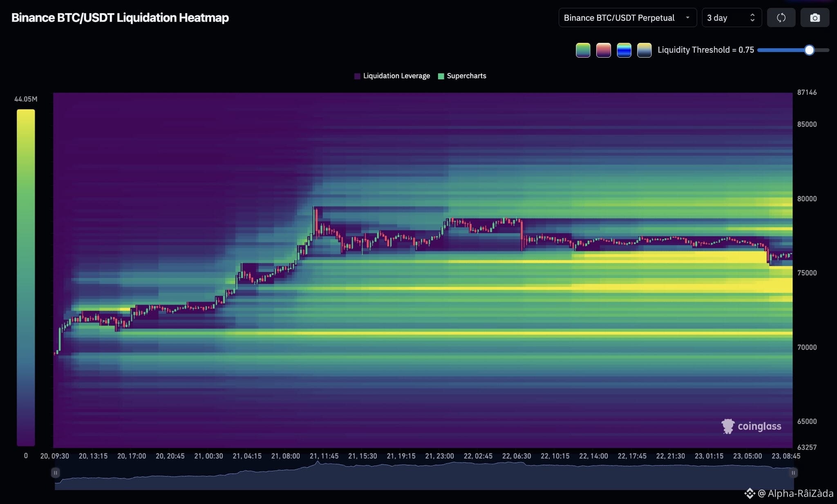Click the 85000 price axis label
The image size is (837, 504).
point(807,124)
